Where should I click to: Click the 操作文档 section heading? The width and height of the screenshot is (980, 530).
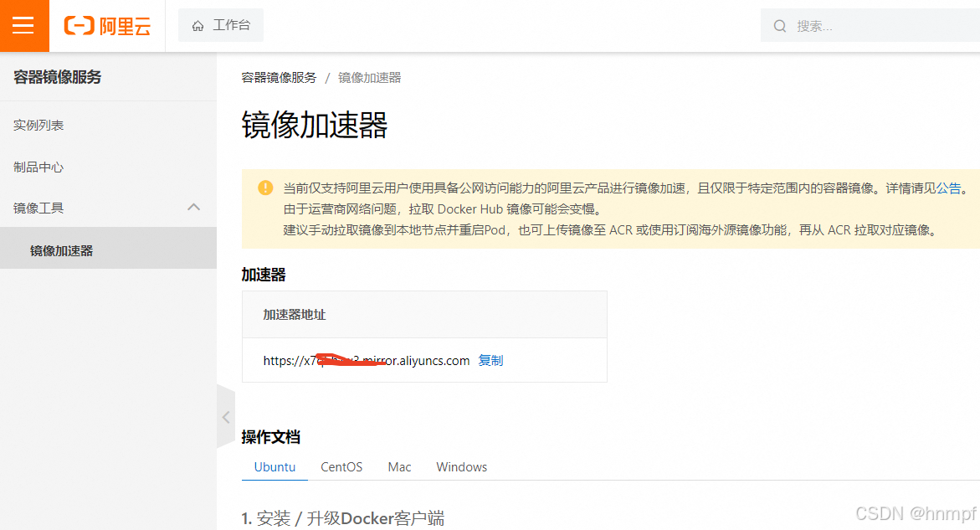[x=270, y=437]
